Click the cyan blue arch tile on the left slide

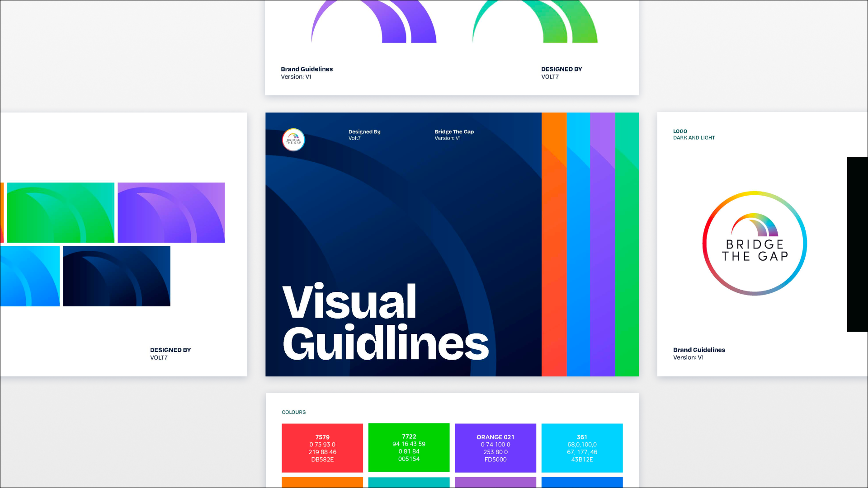(x=30, y=276)
